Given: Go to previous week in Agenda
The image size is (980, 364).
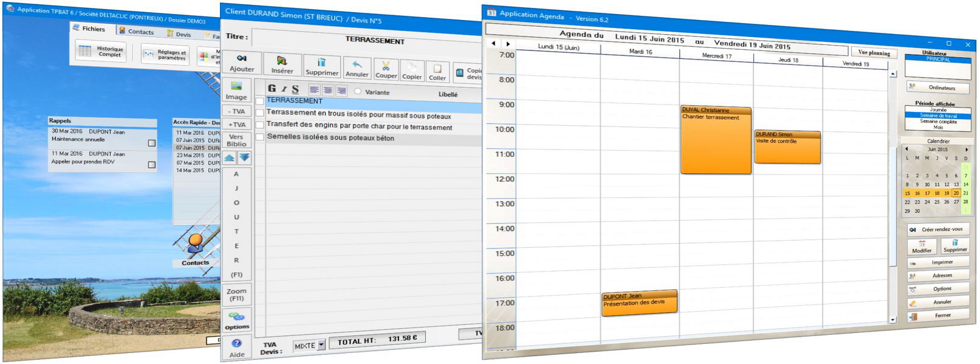Looking at the screenshot, I should 493,43.
